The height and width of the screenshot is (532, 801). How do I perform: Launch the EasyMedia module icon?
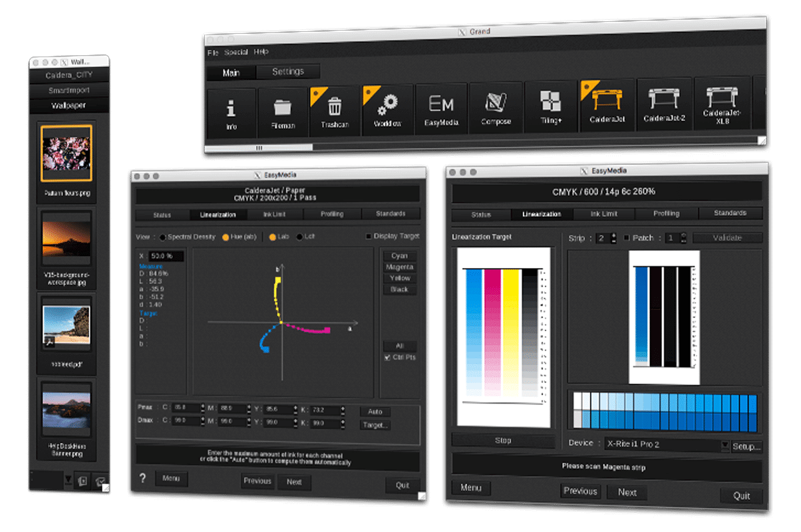pyautogui.click(x=440, y=108)
